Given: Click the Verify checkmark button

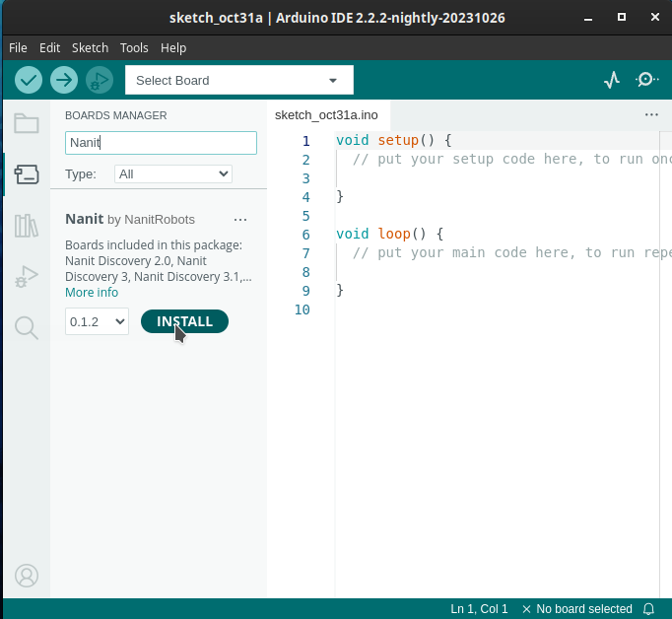Looking at the screenshot, I should [x=29, y=80].
